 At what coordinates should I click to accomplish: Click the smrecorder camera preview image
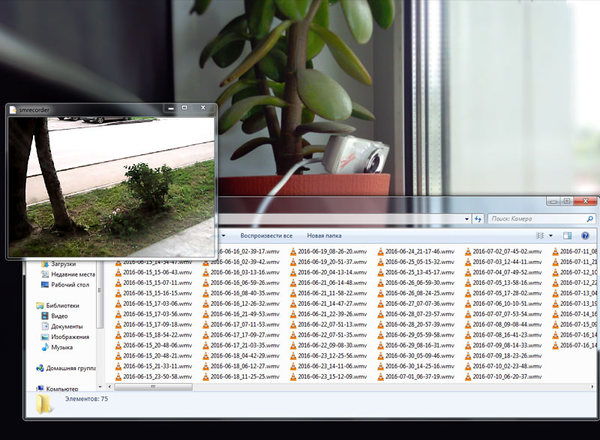tap(111, 185)
